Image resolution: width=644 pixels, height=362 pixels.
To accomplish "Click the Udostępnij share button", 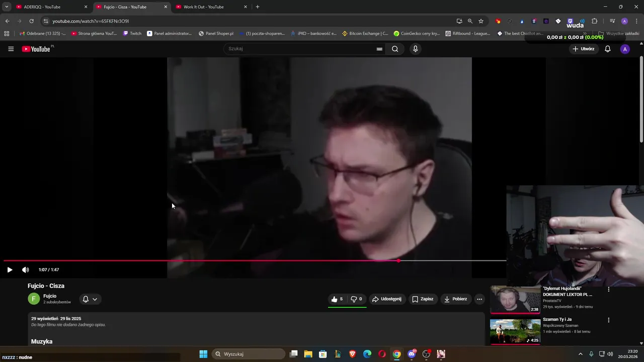I will pyautogui.click(x=387, y=299).
